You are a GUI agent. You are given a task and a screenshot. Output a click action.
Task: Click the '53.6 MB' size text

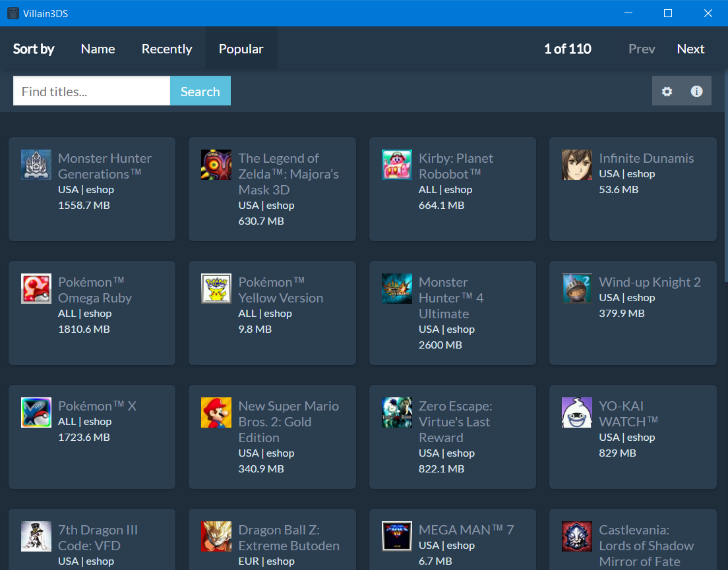point(619,189)
